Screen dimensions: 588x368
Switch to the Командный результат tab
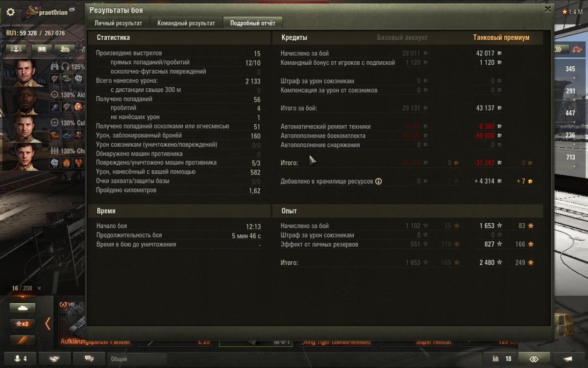coord(186,23)
